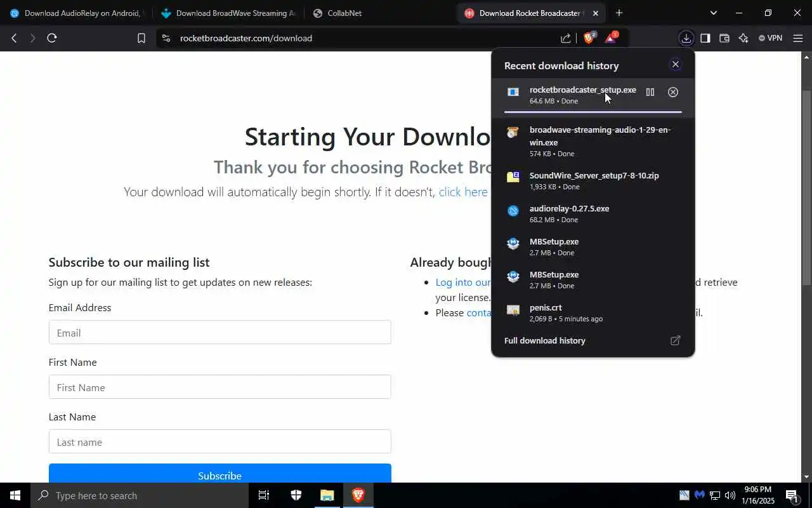This screenshot has height=508, width=812.
Task: Switch to the Download BroadWave Streaming tab
Action: 228,13
